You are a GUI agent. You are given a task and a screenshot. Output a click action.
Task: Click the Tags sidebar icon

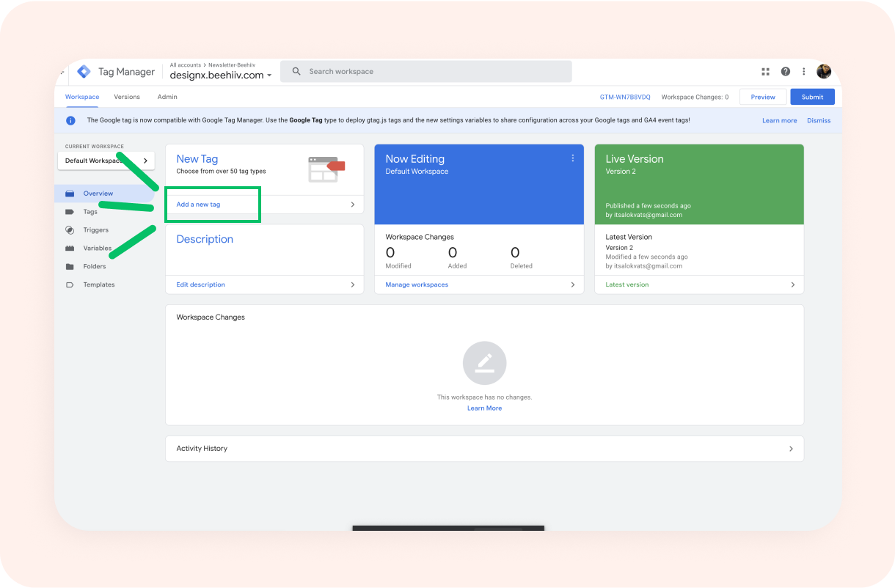point(70,212)
